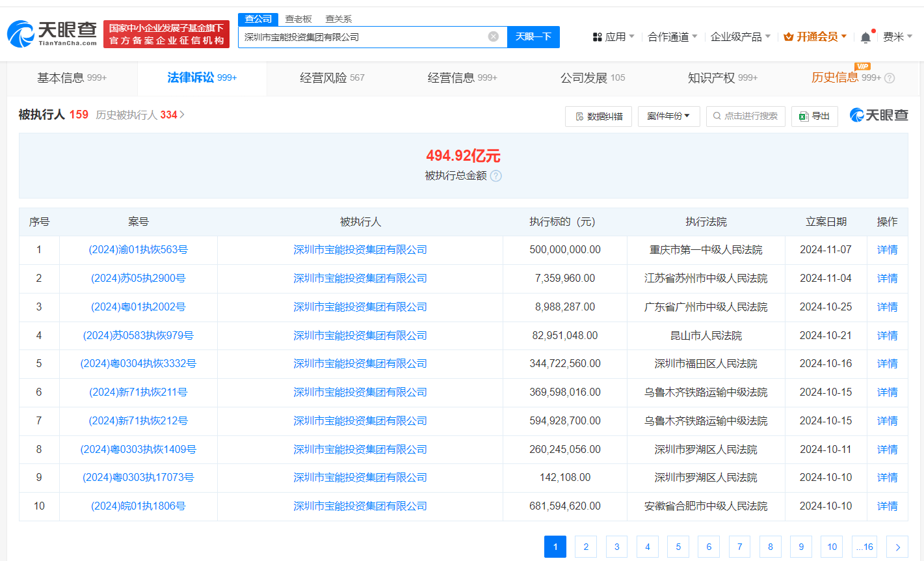The width and height of the screenshot is (924, 561).
Task: Select the 查老板 search tab
Action: click(x=298, y=19)
